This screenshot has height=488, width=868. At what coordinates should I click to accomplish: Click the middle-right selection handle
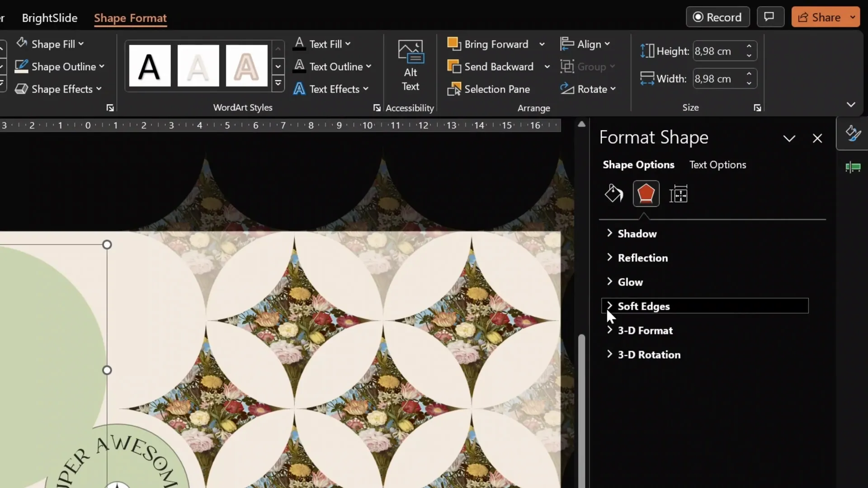[107, 370]
